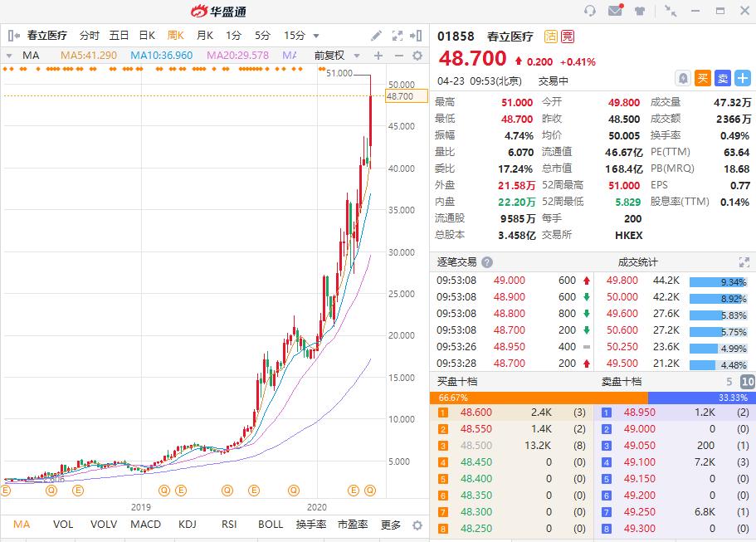756x542 pixels.
Task: Click the shrink window arrows icon
Action: tap(671, 11)
